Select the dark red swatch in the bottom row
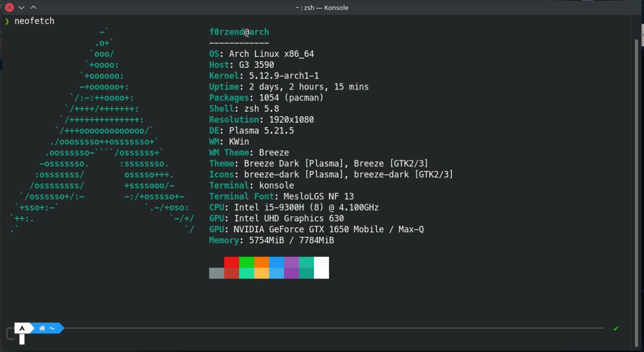 231,273
